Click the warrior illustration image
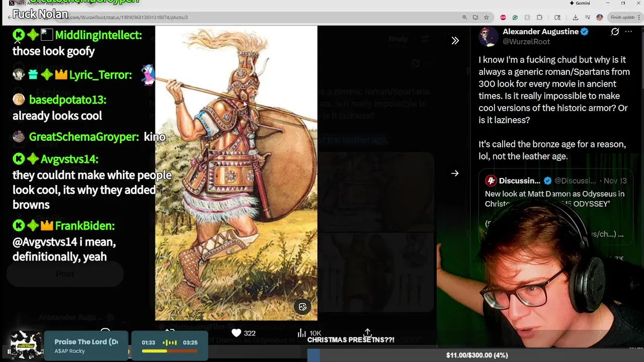Screen dimensions: 644x362 tap(236, 173)
